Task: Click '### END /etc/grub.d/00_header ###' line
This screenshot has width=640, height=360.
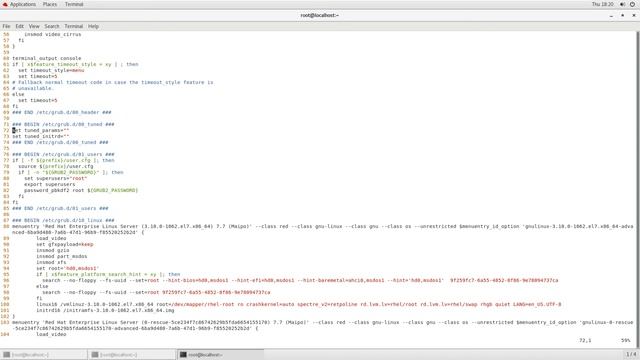Action: tap(62, 112)
